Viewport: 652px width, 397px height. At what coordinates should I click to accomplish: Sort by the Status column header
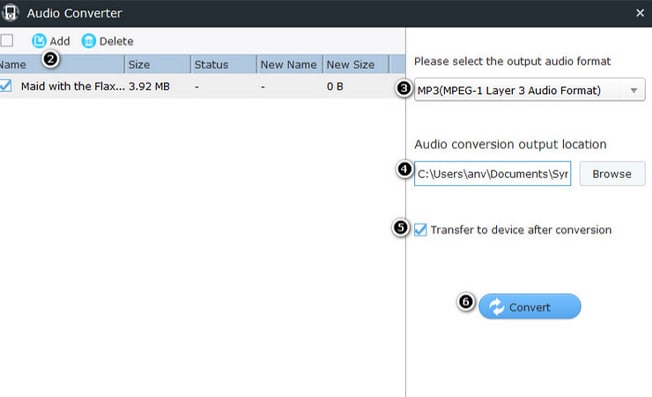point(223,64)
